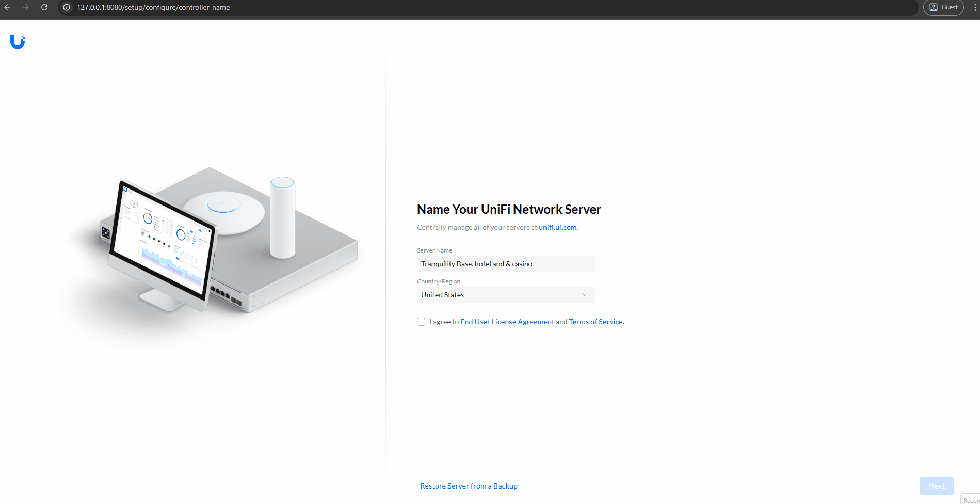View site information icon in address bar
The image size is (980, 504).
pos(67,7)
